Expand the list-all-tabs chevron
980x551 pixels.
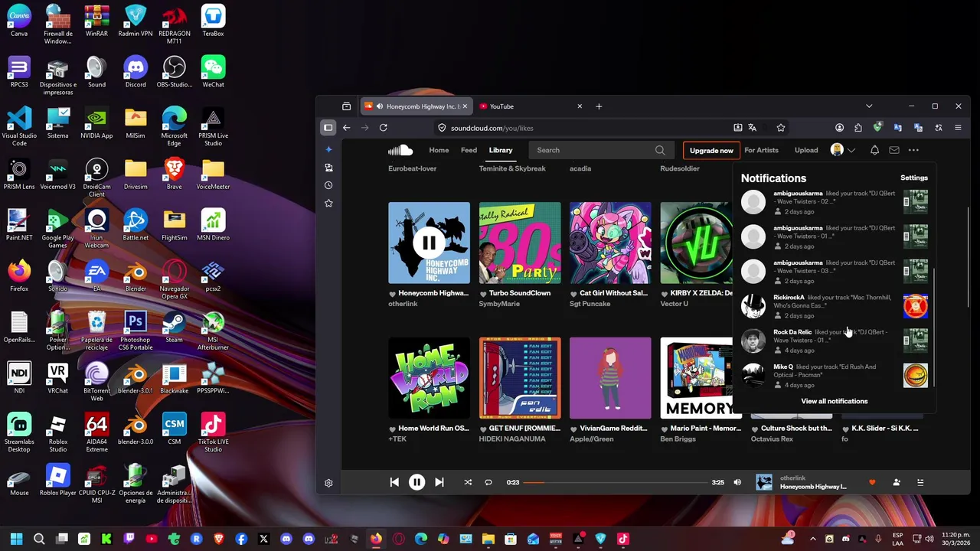click(869, 106)
